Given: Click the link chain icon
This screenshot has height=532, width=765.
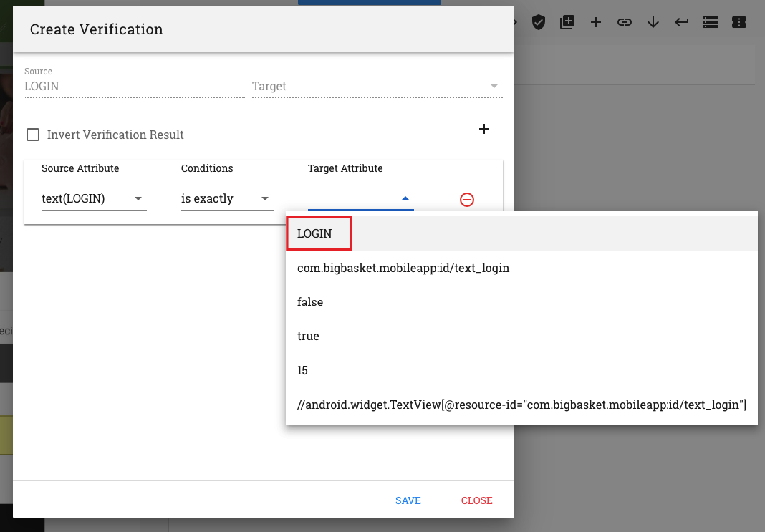Looking at the screenshot, I should coord(625,22).
